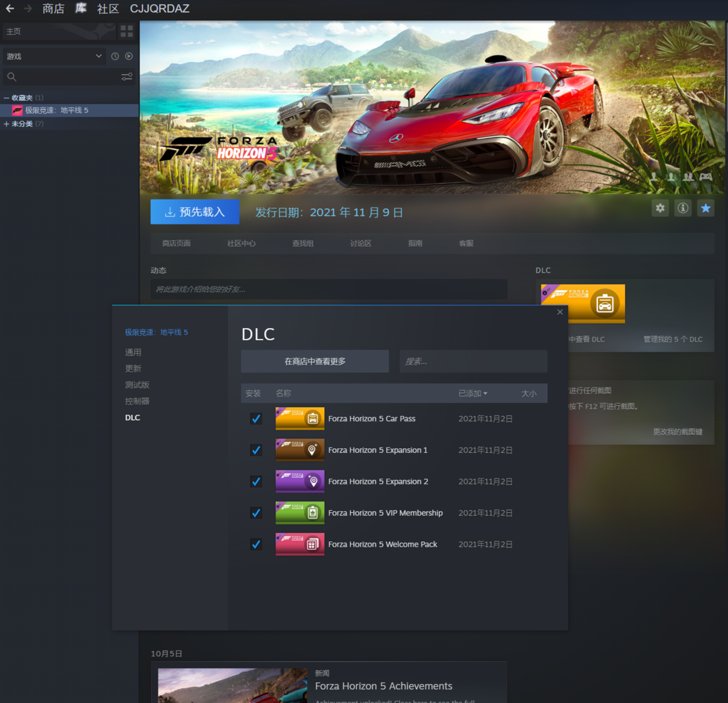Toggle Forza Horizon 5 Expansion 2 checkbox

point(256,481)
